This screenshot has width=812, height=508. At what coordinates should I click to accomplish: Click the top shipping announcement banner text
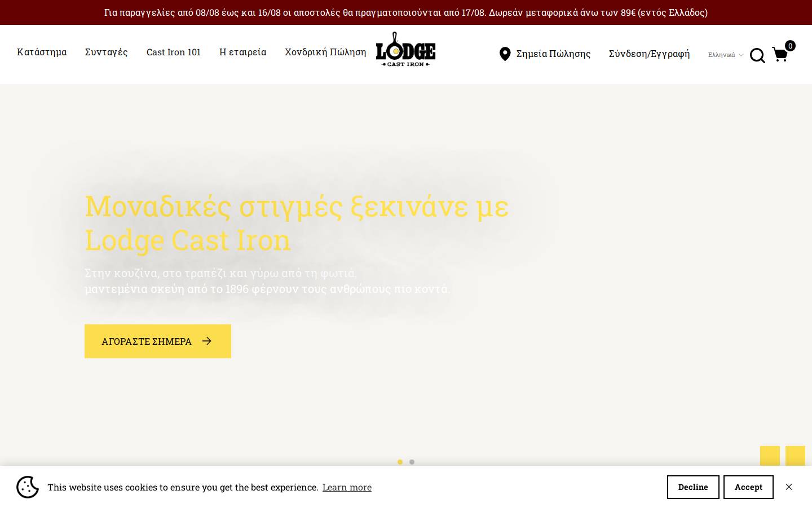pyautogui.click(x=406, y=12)
